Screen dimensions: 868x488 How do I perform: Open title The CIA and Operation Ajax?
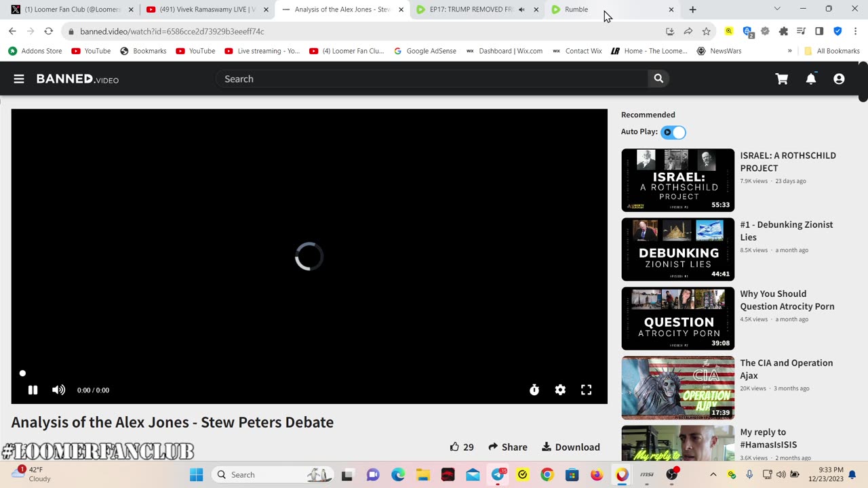tap(787, 369)
